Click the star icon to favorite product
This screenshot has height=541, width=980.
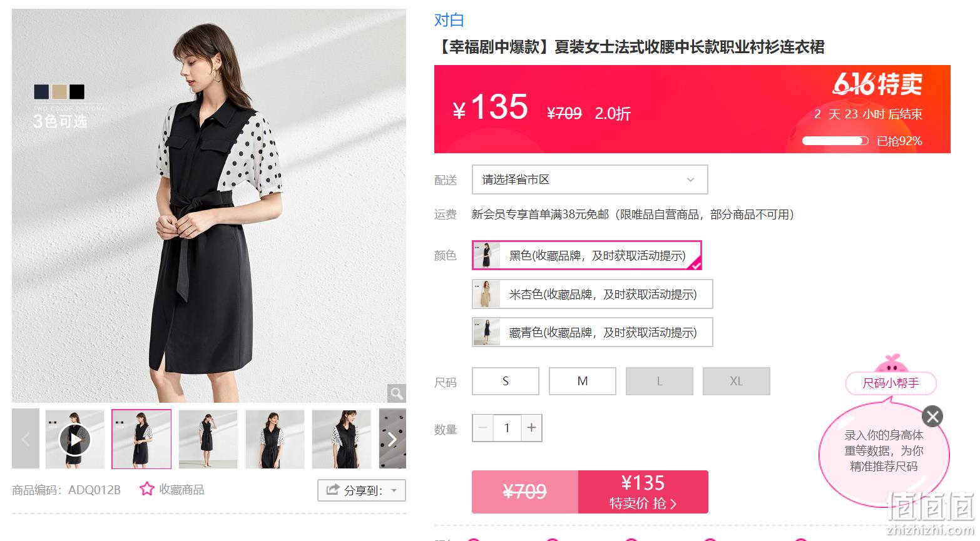(147, 489)
